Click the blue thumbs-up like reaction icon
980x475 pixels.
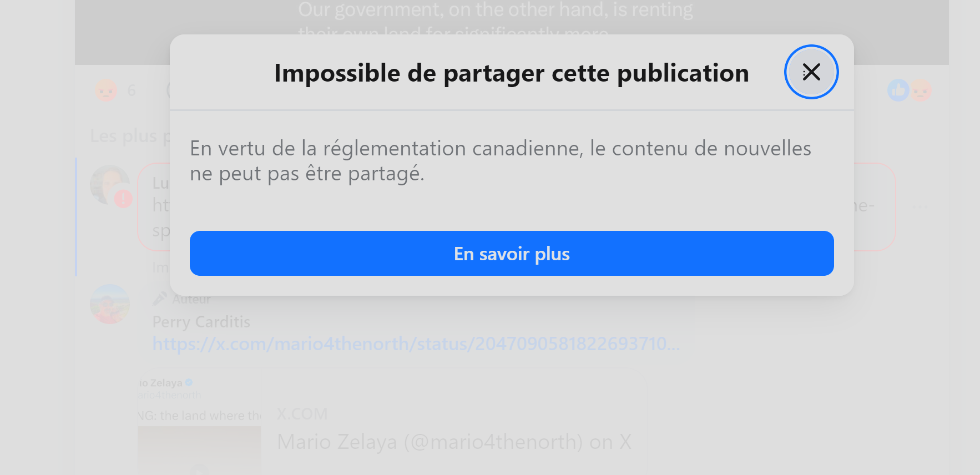click(x=898, y=90)
